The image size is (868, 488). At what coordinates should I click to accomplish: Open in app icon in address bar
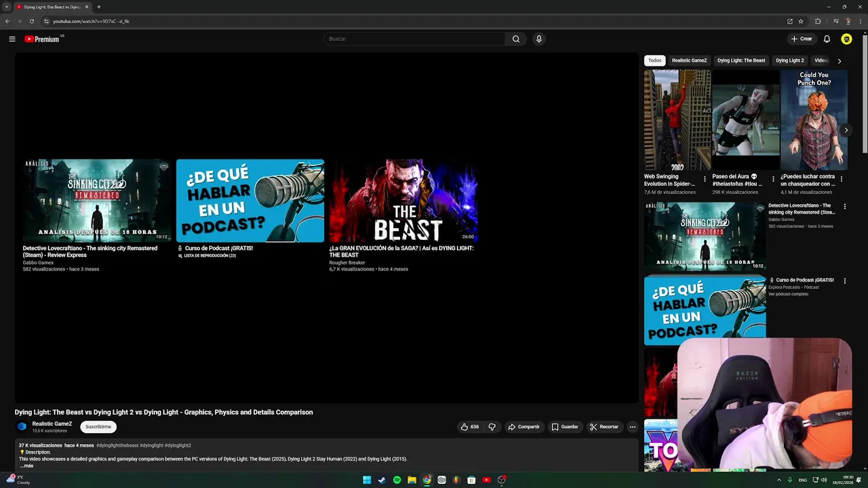point(790,21)
